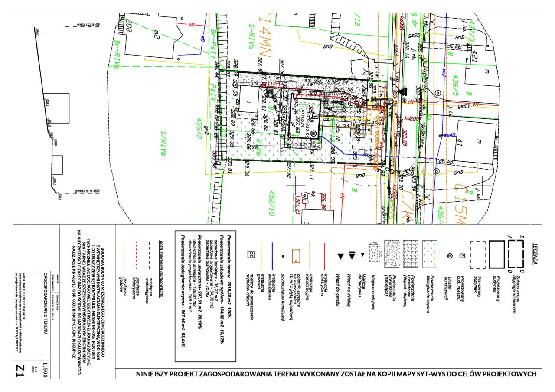Click the red dashed 'przyłącze elektryczne' line sample
The width and height of the screenshot is (555, 392).
point(137,255)
